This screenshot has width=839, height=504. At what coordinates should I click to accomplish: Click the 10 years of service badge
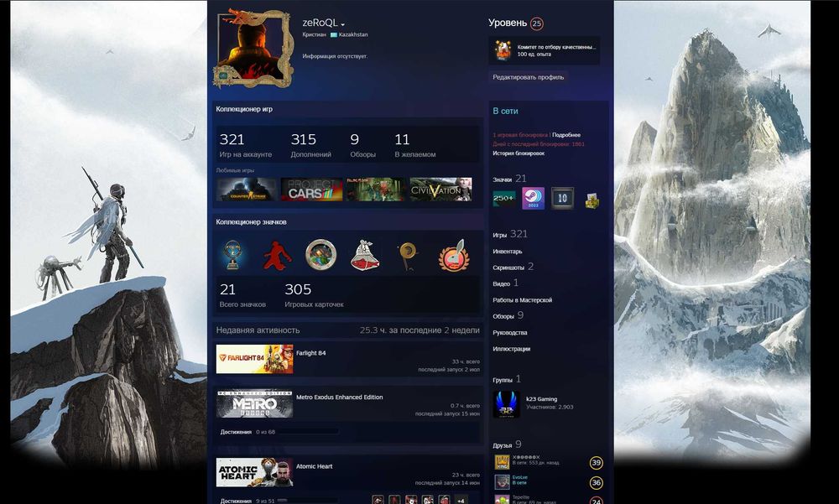(562, 199)
